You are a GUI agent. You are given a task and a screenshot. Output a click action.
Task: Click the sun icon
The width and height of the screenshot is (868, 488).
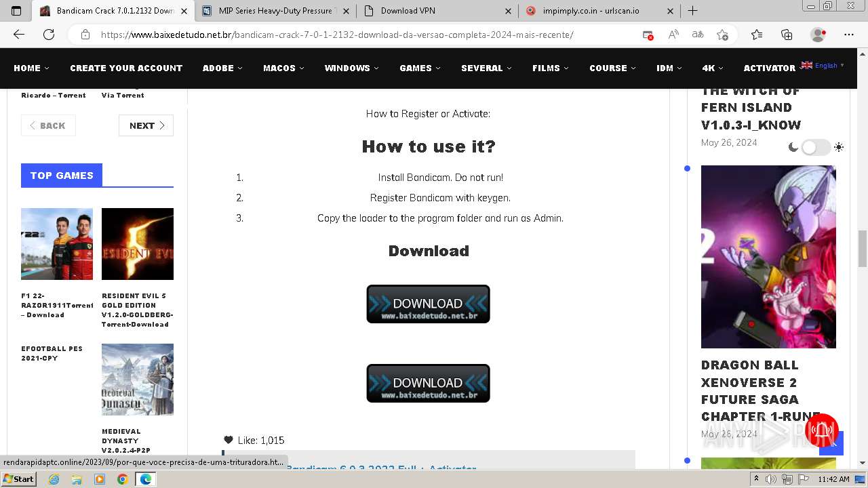click(839, 147)
